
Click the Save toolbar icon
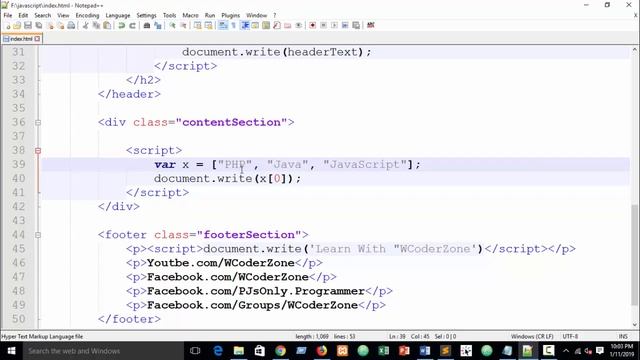tap(28, 26)
